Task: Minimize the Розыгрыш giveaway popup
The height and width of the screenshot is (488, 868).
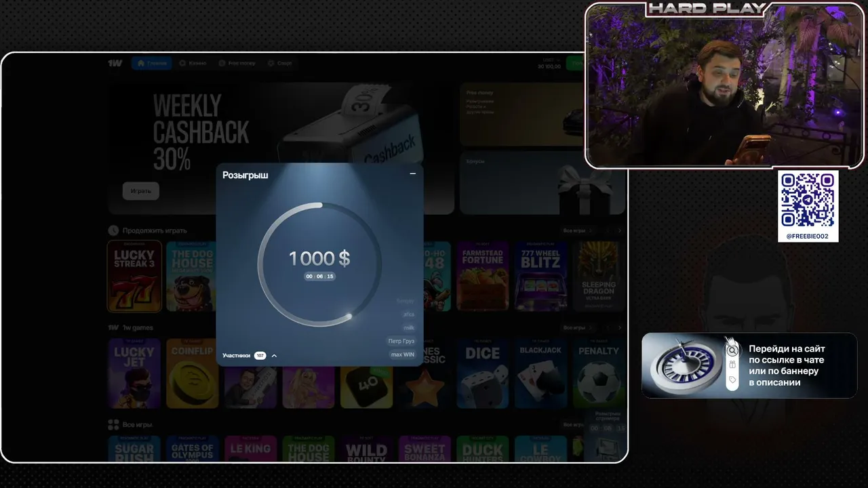Action: click(x=412, y=174)
